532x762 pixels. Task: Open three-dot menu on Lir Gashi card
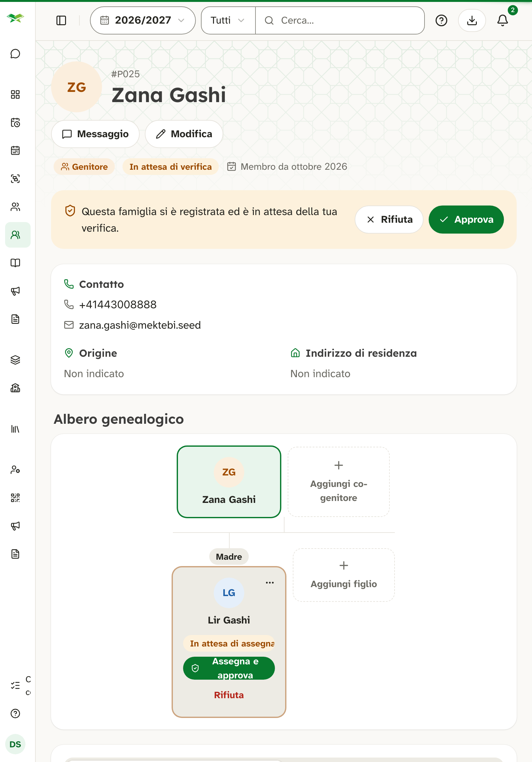coord(270,582)
